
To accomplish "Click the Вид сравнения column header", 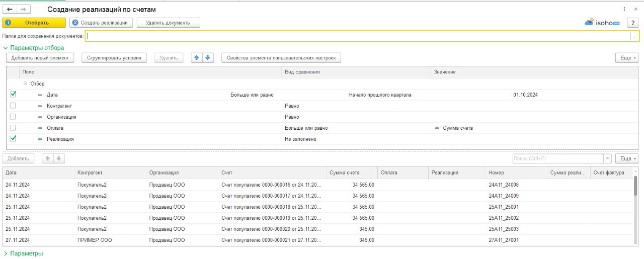I will click(x=356, y=72).
